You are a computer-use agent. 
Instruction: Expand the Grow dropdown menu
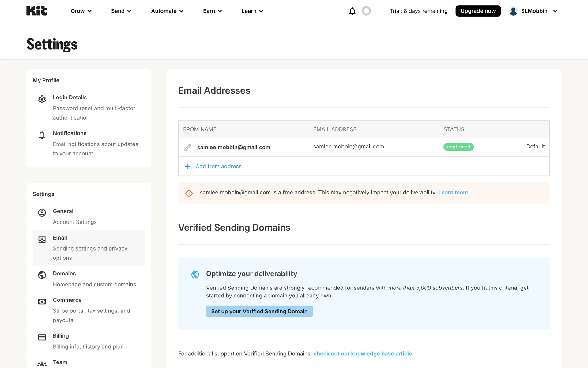click(81, 11)
